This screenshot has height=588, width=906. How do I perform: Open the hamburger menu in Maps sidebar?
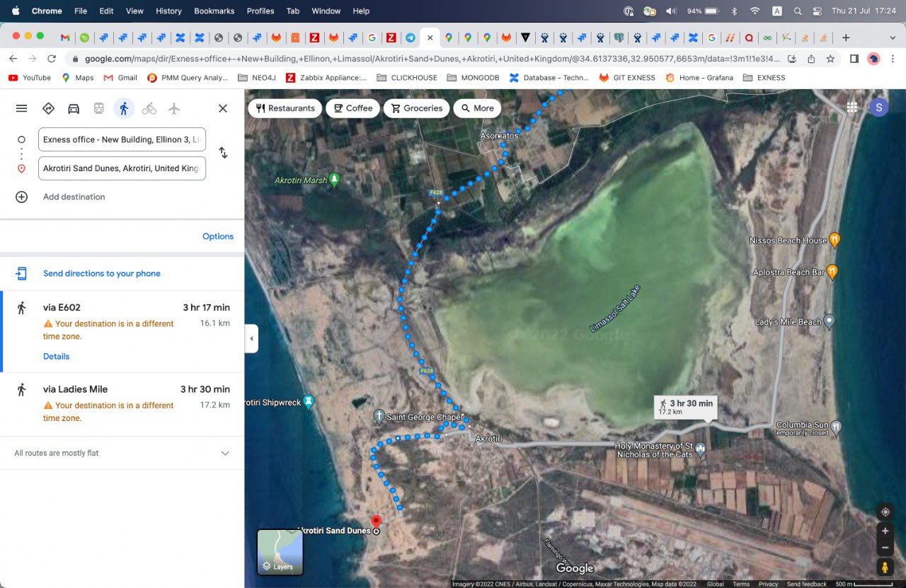(x=22, y=108)
